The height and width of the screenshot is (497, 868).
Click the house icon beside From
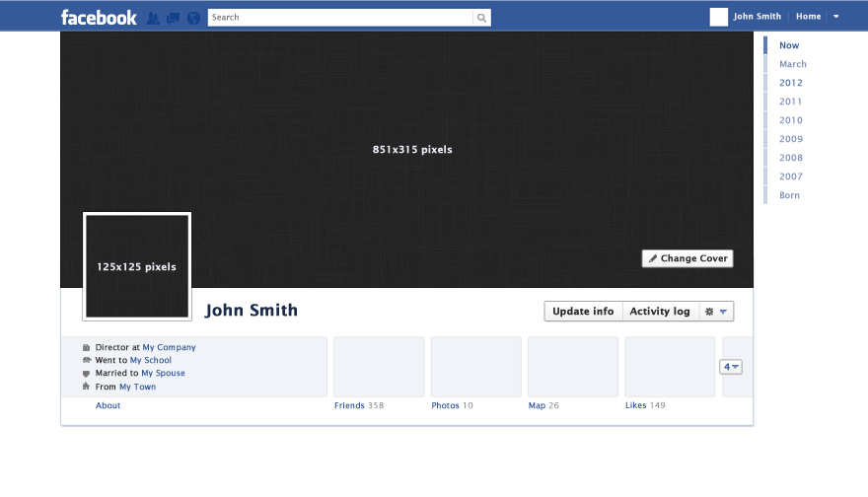tap(86, 387)
